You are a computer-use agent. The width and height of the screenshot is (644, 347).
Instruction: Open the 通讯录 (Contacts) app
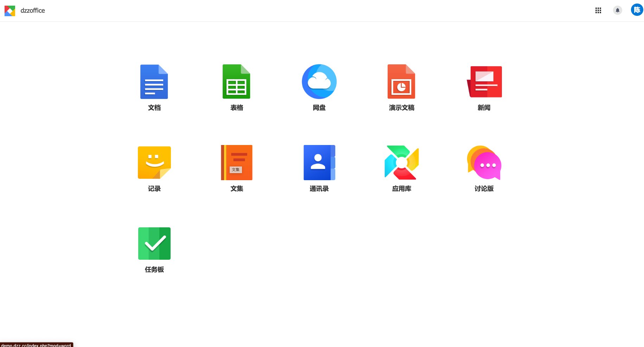coord(319,163)
